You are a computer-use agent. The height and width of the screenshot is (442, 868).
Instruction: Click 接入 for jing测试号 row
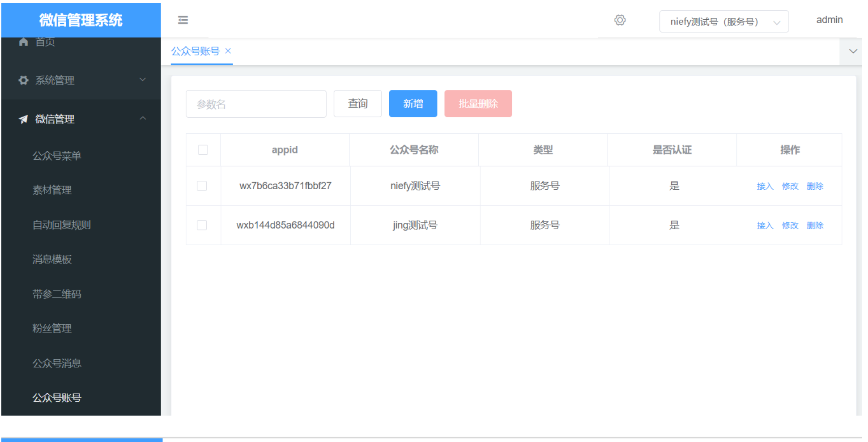point(765,225)
